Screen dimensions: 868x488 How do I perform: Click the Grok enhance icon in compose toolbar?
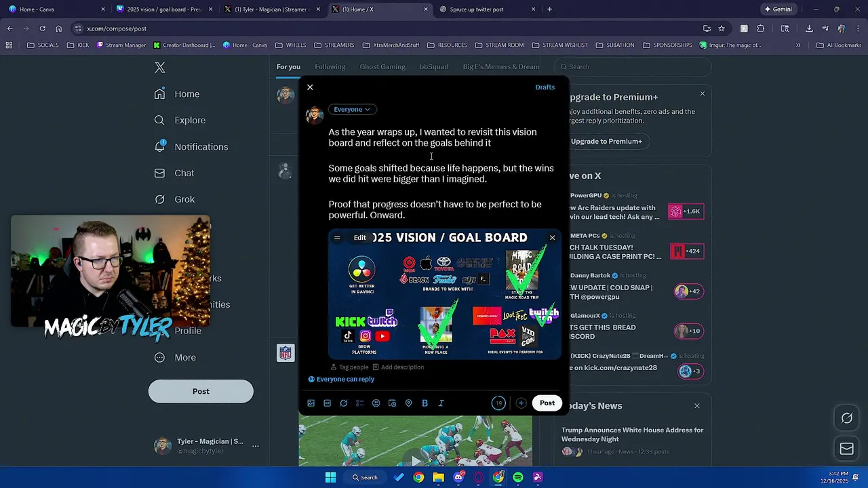pyautogui.click(x=344, y=403)
